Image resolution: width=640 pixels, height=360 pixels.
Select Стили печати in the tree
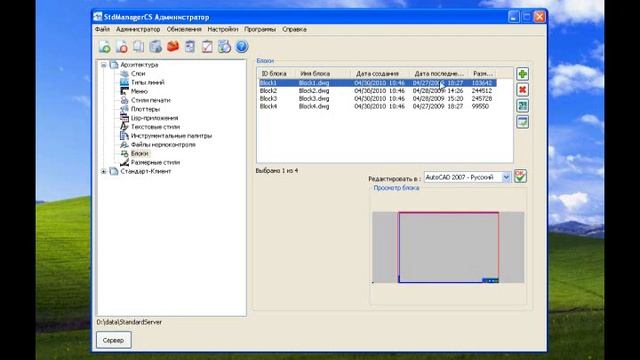point(151,100)
